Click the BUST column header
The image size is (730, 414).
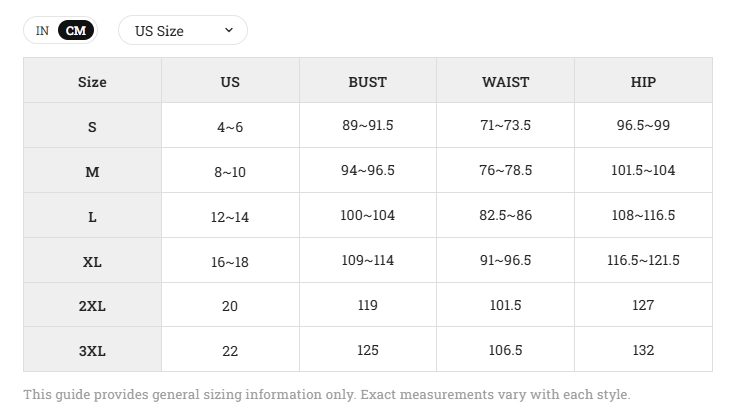click(x=368, y=81)
